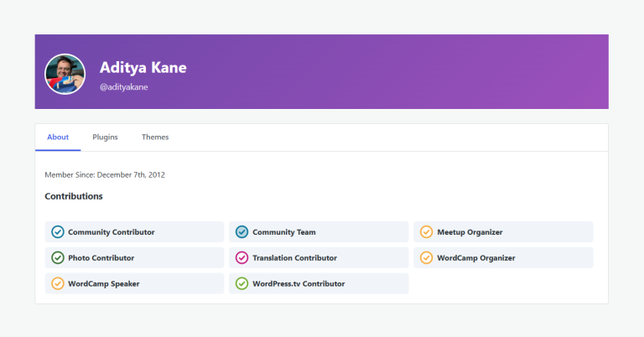This screenshot has height=337, width=644.
Task: Click the Translation Contributor badge icon
Action: coord(242,258)
